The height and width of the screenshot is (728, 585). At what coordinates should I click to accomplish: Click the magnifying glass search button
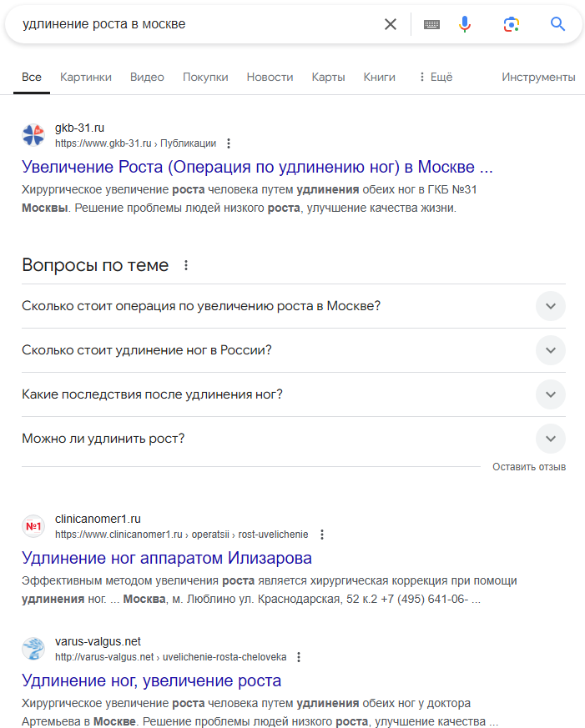coord(558,24)
